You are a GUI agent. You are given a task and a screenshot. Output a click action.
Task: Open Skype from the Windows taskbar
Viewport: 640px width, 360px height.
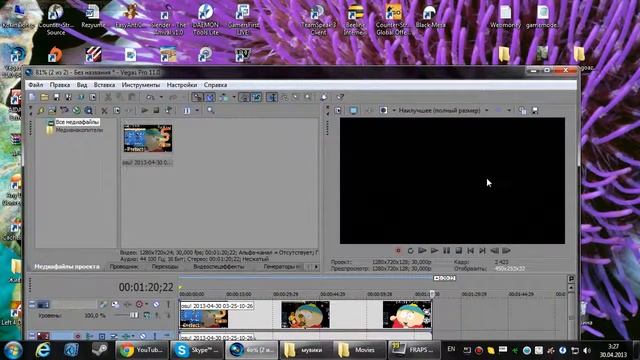[197, 350]
